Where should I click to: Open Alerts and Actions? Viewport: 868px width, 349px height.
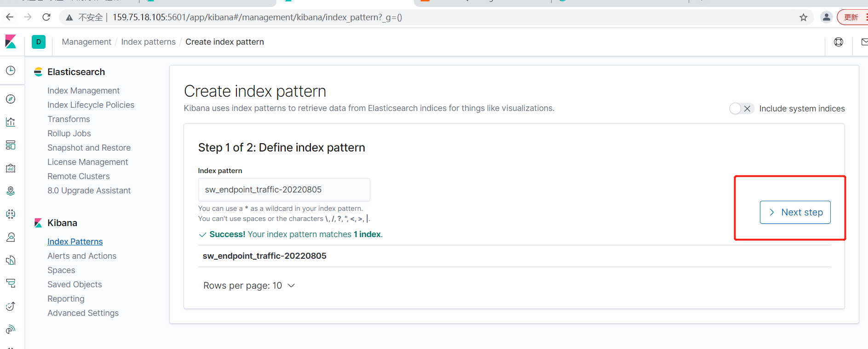pyautogui.click(x=82, y=256)
